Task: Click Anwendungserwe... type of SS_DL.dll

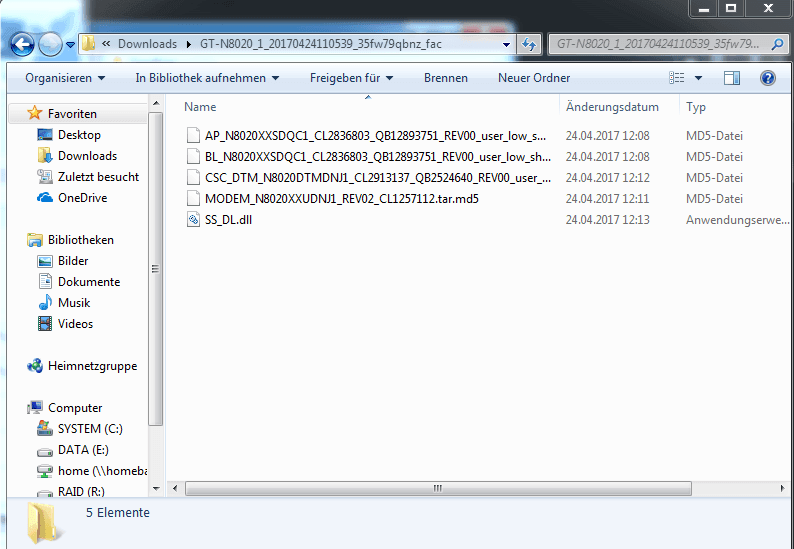Action: pos(737,220)
